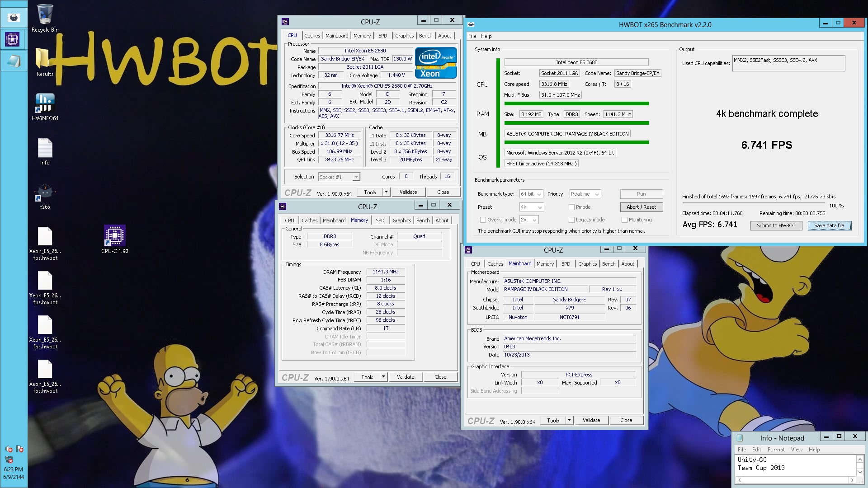
Task: Enable the Pmode checkbox
Action: point(571,207)
